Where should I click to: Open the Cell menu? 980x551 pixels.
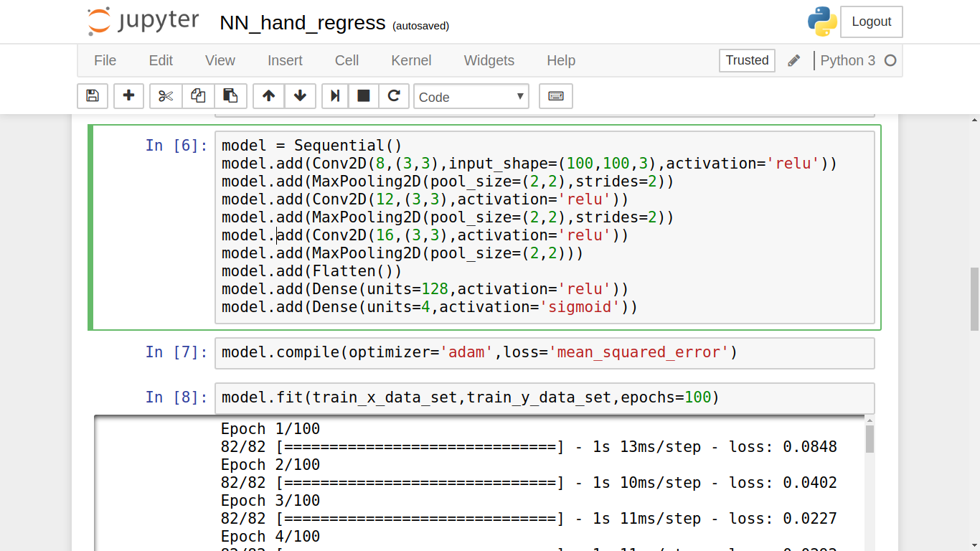[x=347, y=61]
